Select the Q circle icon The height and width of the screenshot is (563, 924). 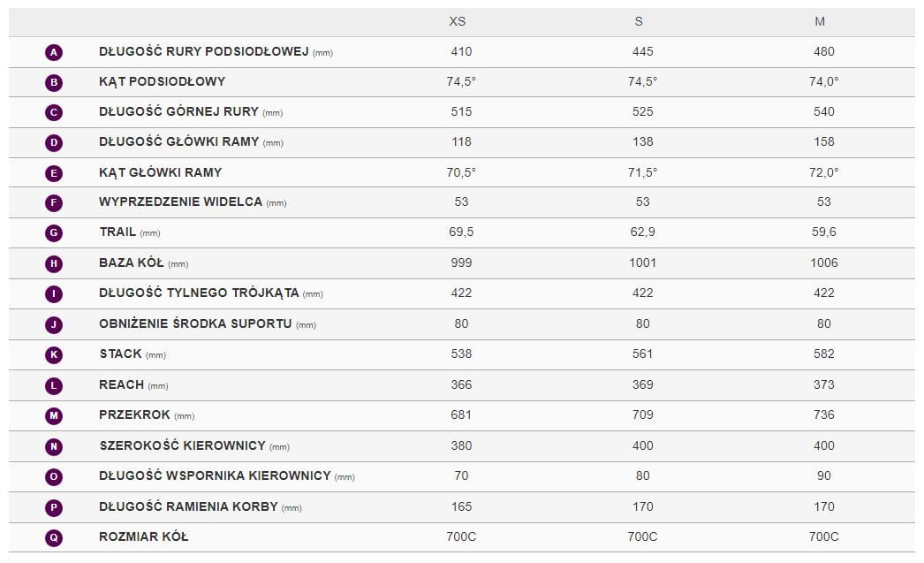click(54, 536)
